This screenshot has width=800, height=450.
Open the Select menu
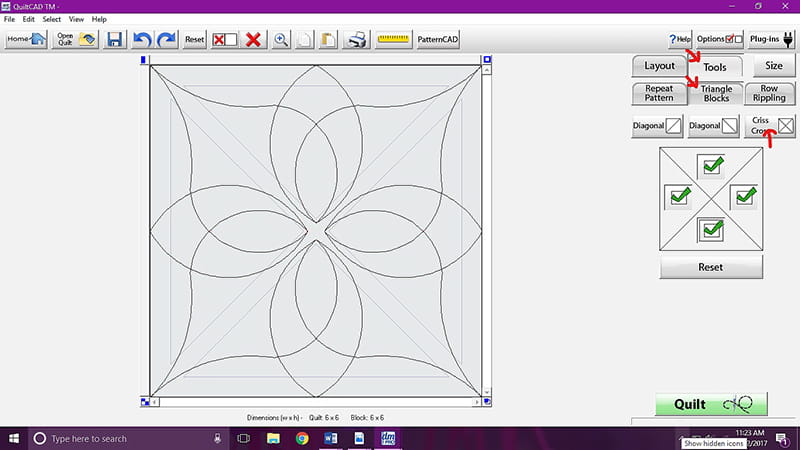[51, 19]
